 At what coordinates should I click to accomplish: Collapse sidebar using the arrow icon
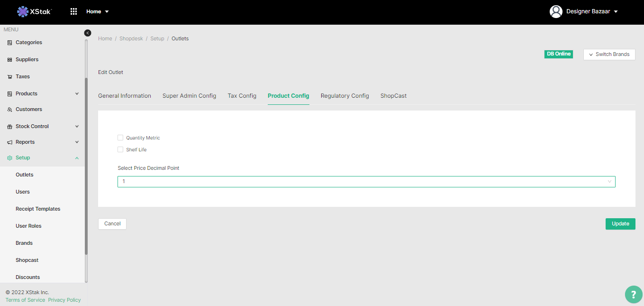[87, 33]
